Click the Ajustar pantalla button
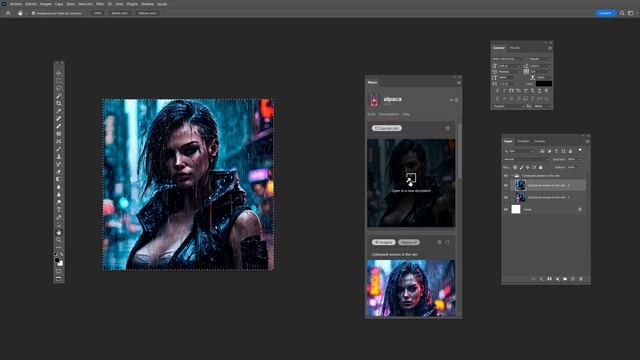The image size is (640, 360). tap(120, 13)
